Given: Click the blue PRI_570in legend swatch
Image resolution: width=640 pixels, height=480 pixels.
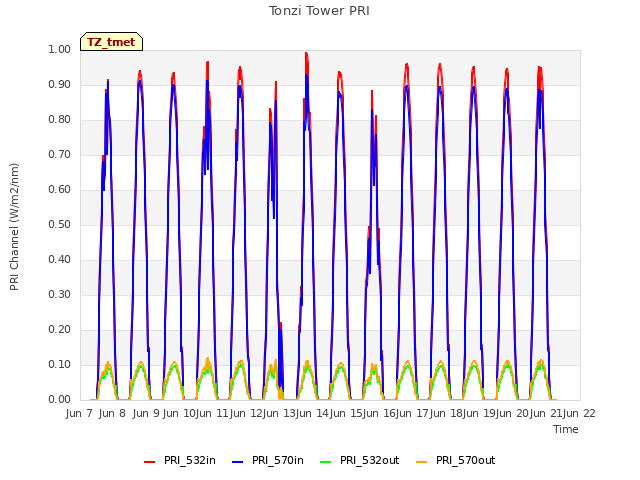Looking at the screenshot, I should point(237,462).
